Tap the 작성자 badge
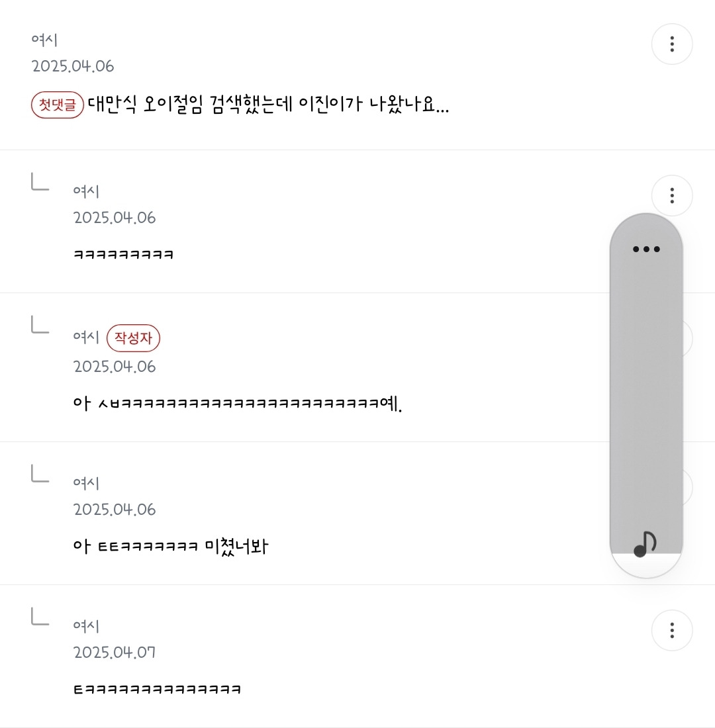Viewport: 715px width, 728px height. [x=134, y=339]
